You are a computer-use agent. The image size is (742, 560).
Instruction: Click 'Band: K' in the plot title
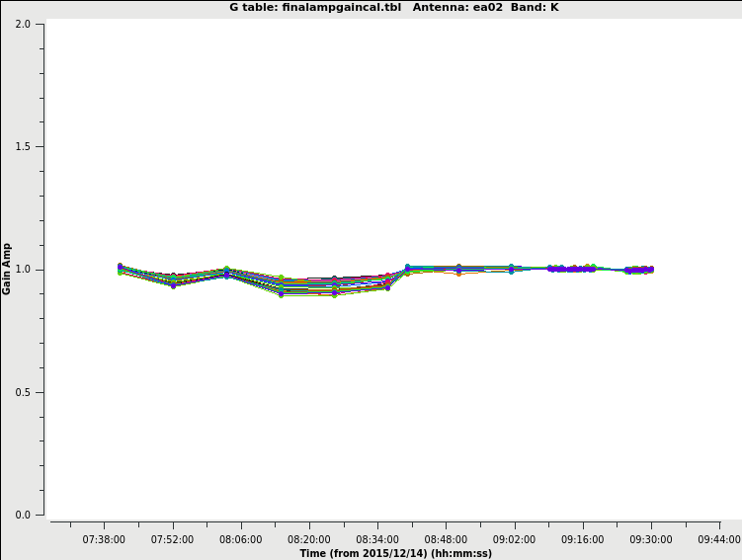point(535,8)
